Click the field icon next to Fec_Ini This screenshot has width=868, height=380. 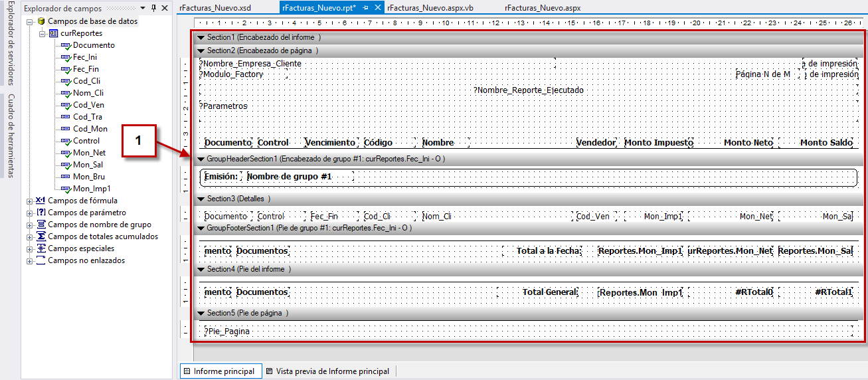pos(66,57)
